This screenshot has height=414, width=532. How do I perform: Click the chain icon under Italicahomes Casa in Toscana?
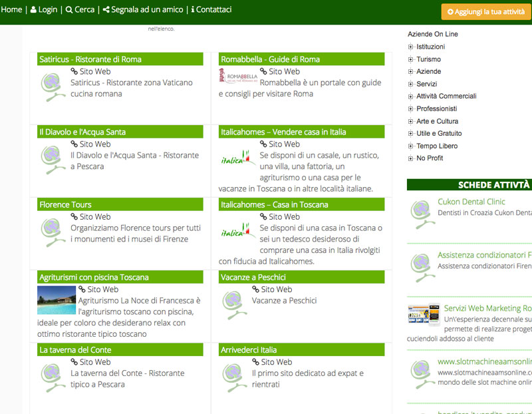click(263, 217)
